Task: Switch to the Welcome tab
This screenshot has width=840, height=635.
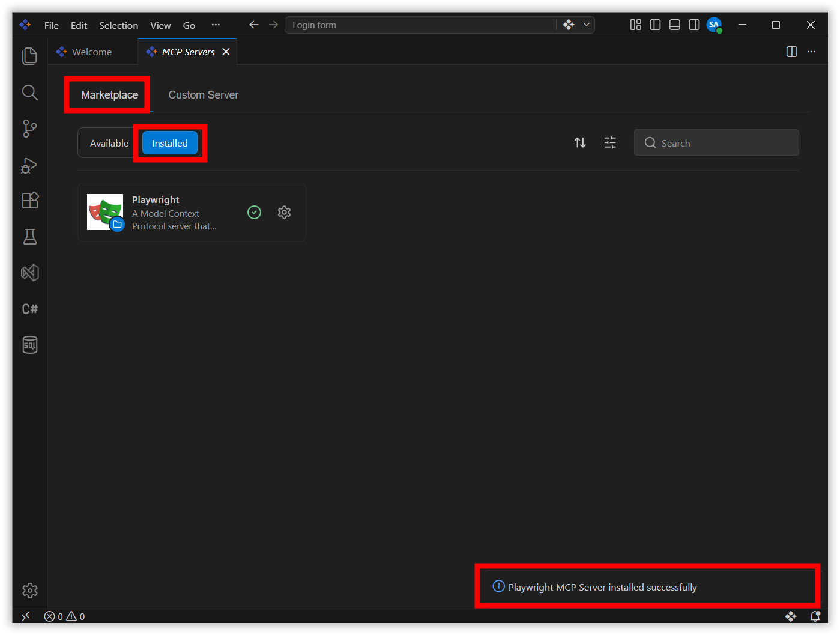Action: 92,52
